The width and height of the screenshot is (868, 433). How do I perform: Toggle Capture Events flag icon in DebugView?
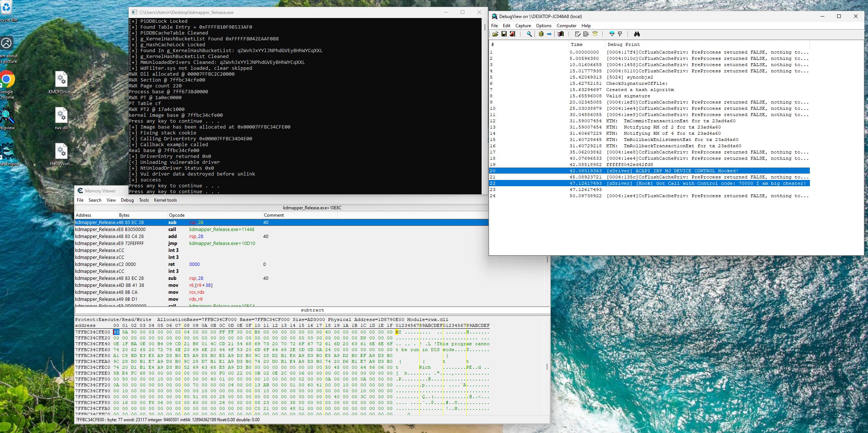(x=561, y=34)
